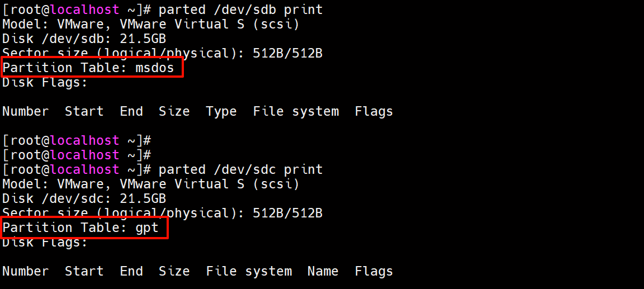Click 'File system' header in the sdc table
This screenshot has width=644, height=289.
pyautogui.click(x=249, y=271)
